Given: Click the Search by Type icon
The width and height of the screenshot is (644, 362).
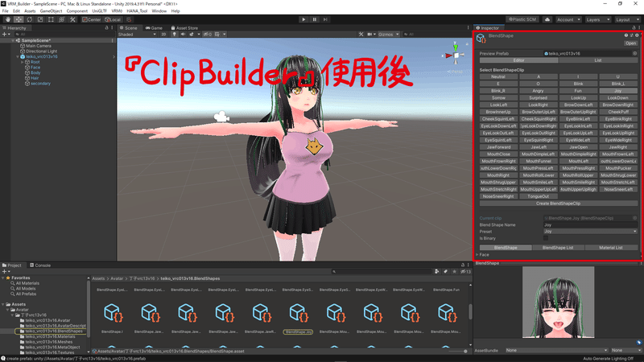Looking at the screenshot, I should click(437, 271).
